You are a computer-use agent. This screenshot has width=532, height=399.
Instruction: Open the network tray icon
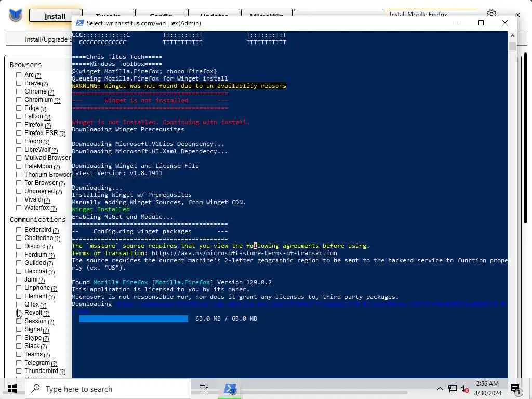pos(453,389)
